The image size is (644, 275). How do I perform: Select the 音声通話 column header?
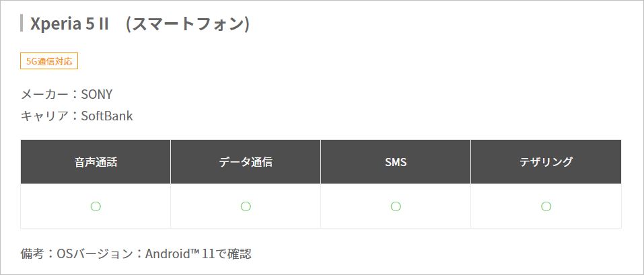click(x=96, y=162)
